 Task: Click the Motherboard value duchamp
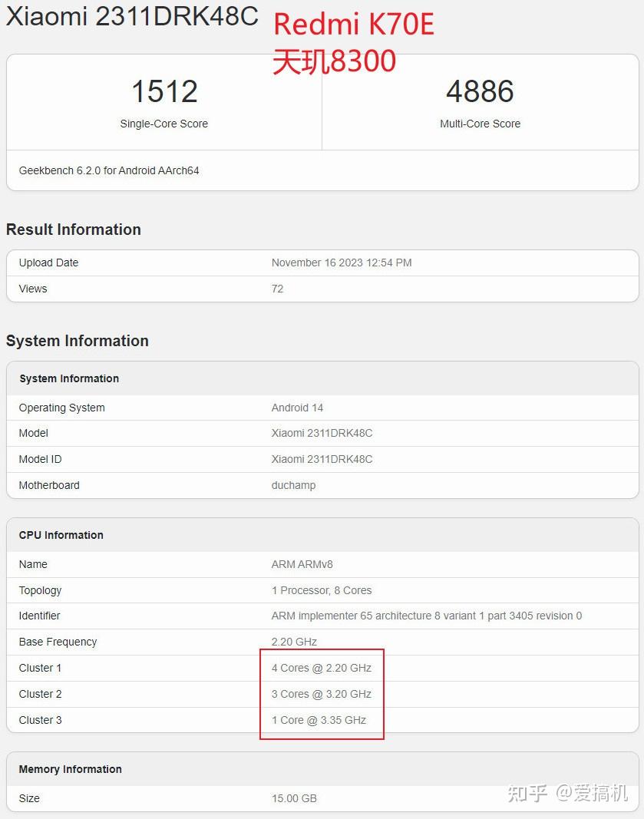tap(293, 485)
